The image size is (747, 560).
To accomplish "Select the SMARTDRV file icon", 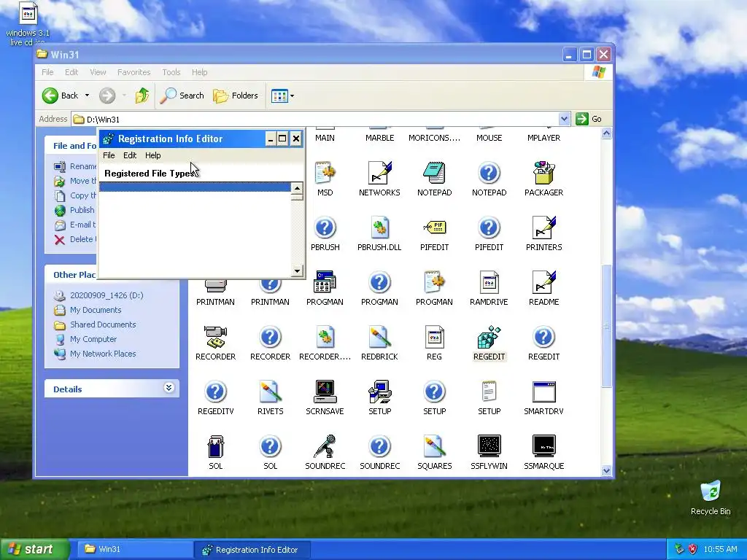I will coord(544,392).
